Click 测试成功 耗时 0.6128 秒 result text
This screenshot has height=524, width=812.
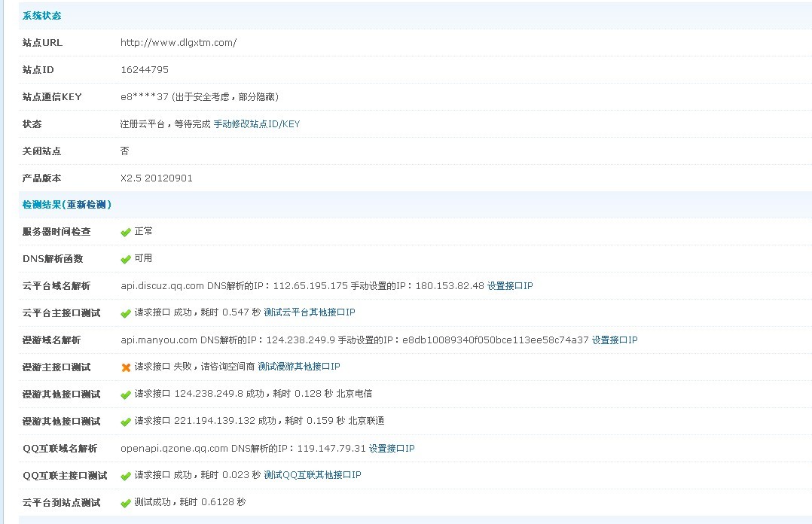(x=190, y=501)
